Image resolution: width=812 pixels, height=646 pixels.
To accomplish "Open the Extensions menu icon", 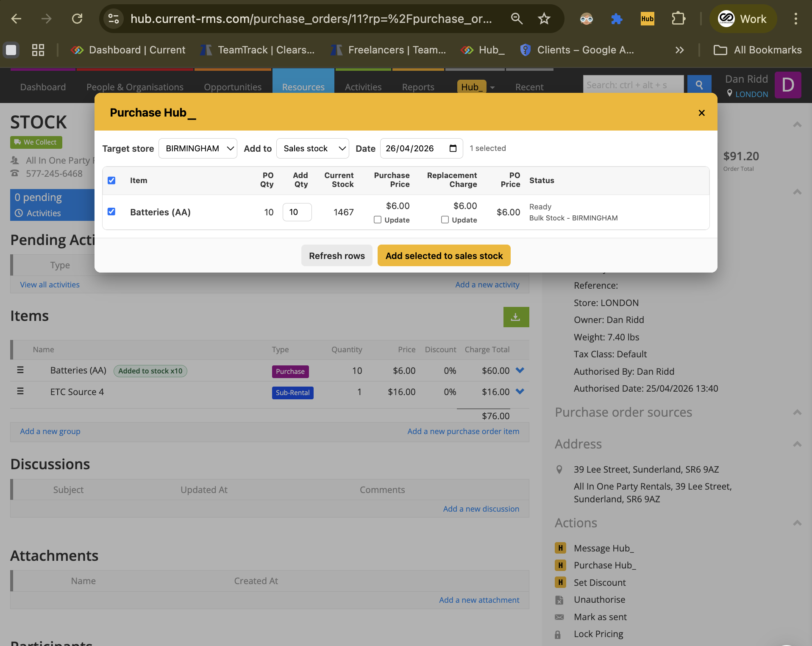I will [679, 19].
